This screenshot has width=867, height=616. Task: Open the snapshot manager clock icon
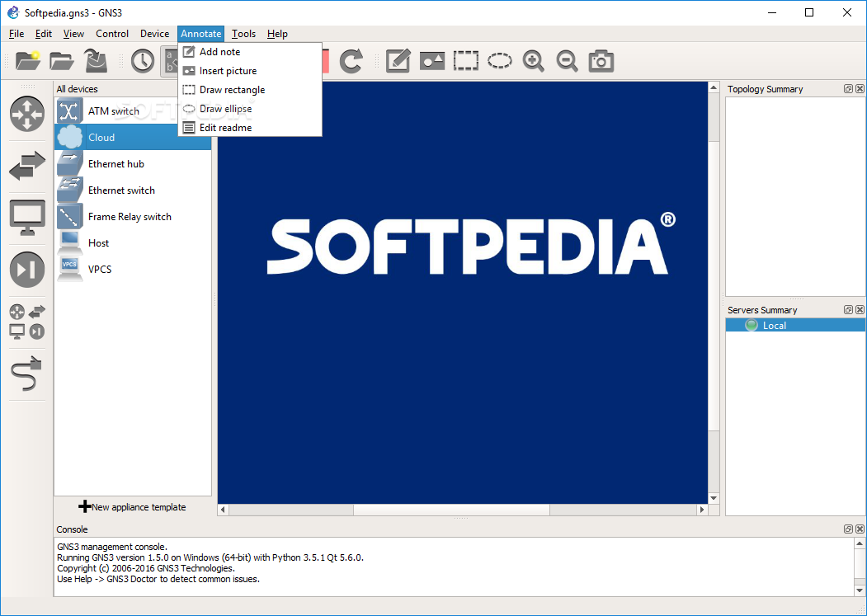(142, 60)
